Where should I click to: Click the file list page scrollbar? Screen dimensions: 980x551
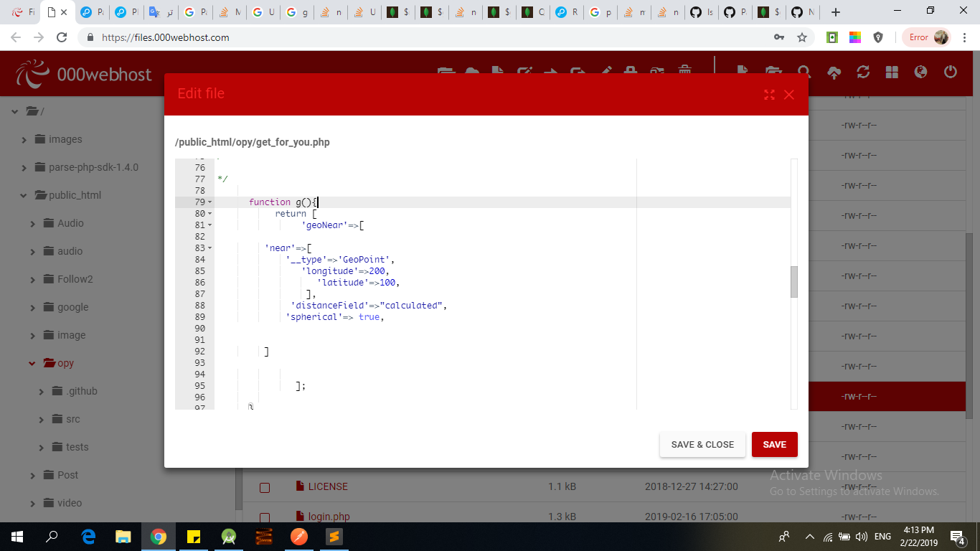coord(969,325)
